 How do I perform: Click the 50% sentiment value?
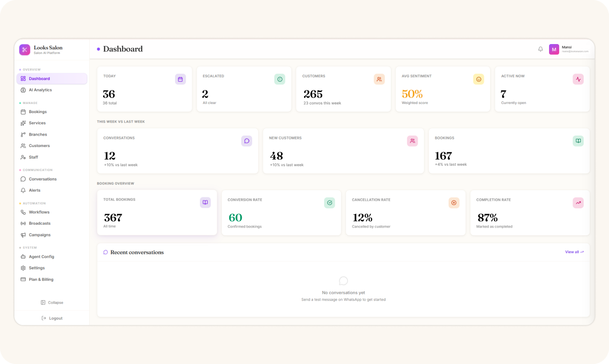(x=412, y=94)
